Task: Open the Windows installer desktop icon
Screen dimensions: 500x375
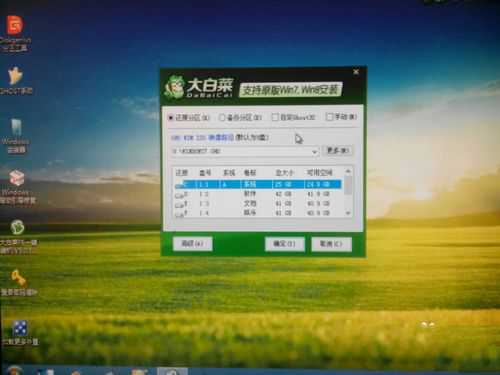Action: (16, 128)
